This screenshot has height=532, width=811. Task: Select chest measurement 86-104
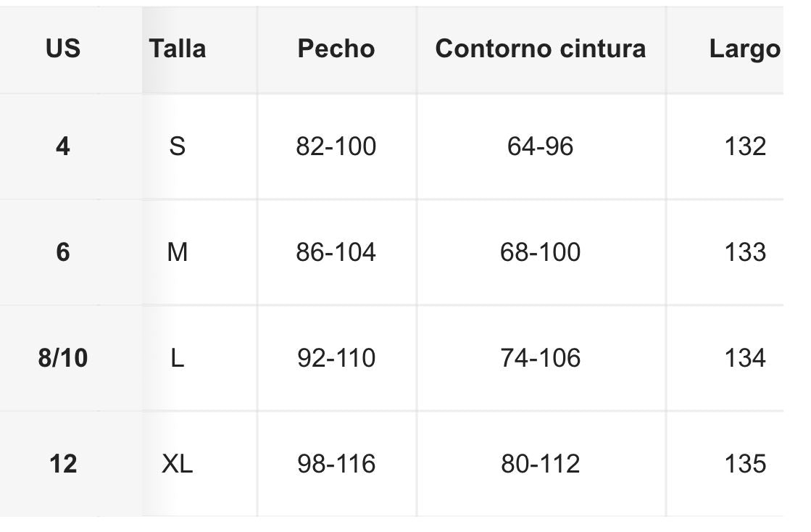pos(336,252)
